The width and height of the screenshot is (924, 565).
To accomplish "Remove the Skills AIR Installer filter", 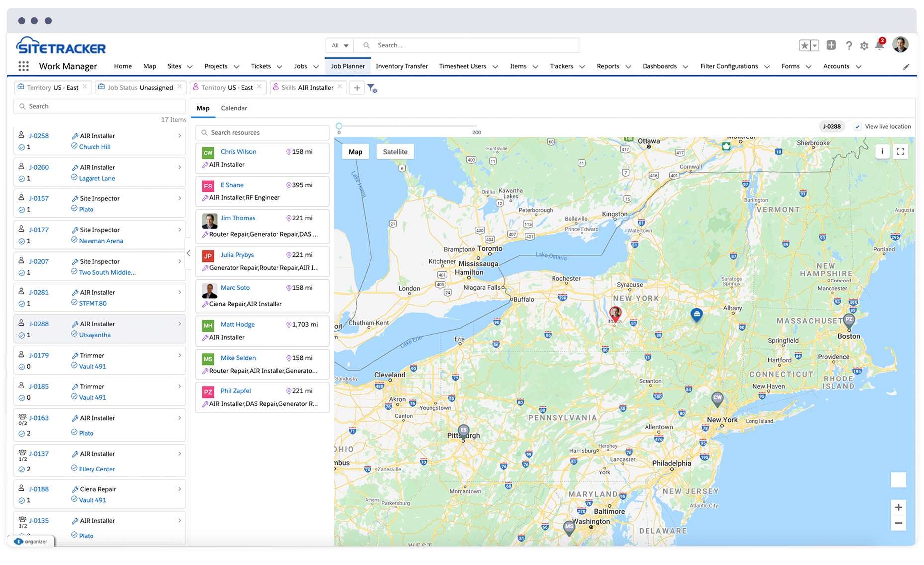I will click(340, 87).
